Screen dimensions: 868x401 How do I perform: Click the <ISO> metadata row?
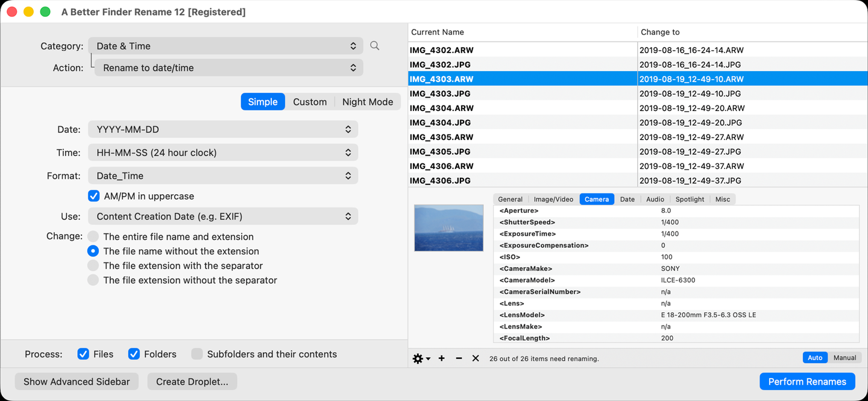(x=676, y=257)
